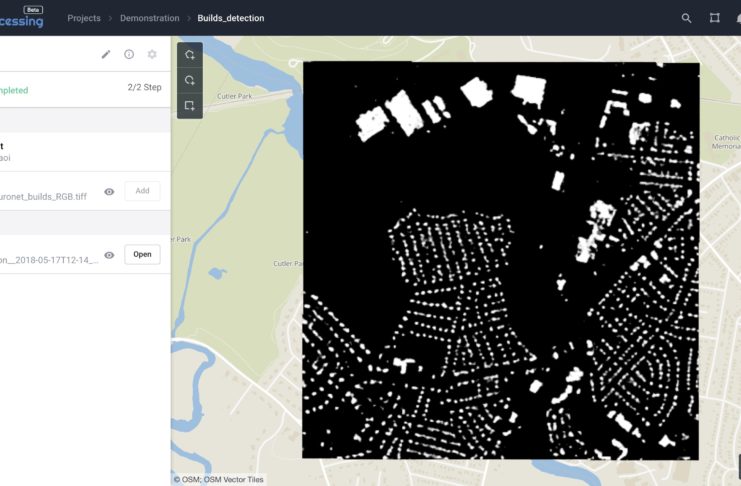This screenshot has height=486, width=741.
Task: Click the 2/2 Step progress indicator
Action: (x=144, y=88)
